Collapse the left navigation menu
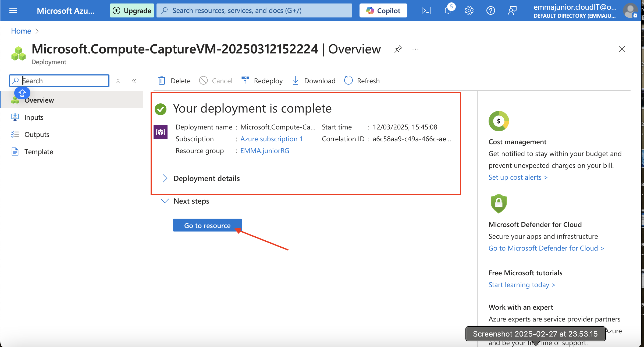This screenshot has width=644, height=347. [x=134, y=81]
